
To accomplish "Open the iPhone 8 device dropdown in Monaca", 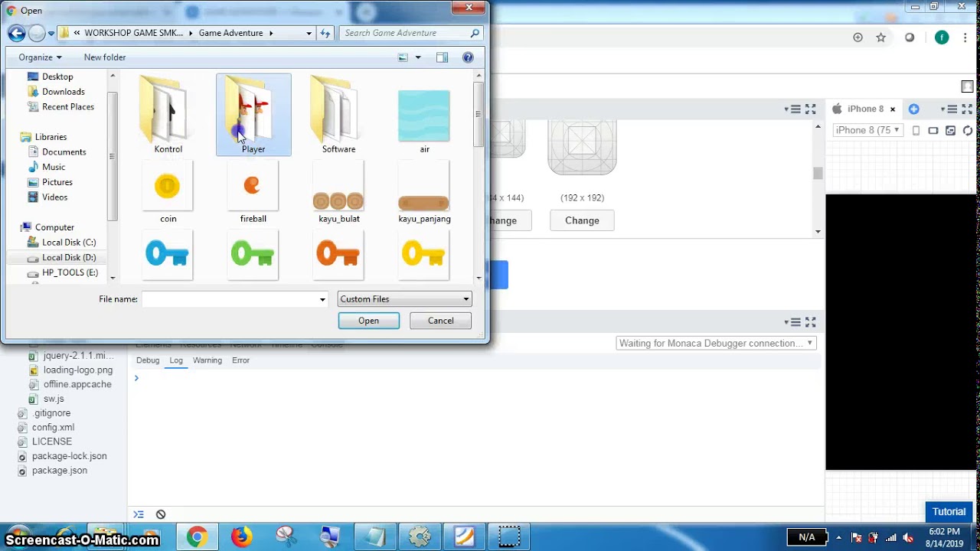I will [867, 130].
